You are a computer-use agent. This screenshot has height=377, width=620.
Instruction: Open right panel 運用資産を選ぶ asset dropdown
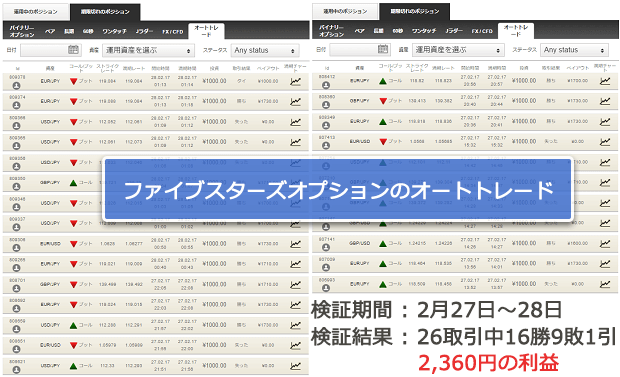coord(458,50)
